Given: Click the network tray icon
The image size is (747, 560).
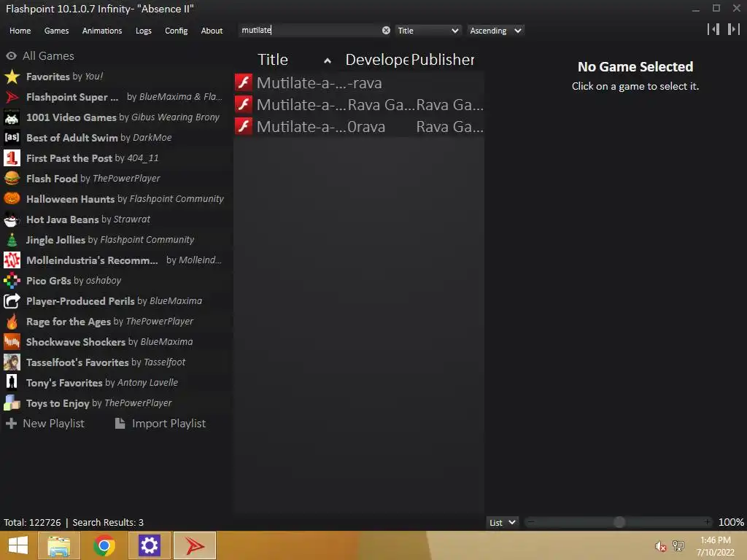Looking at the screenshot, I should [678, 546].
